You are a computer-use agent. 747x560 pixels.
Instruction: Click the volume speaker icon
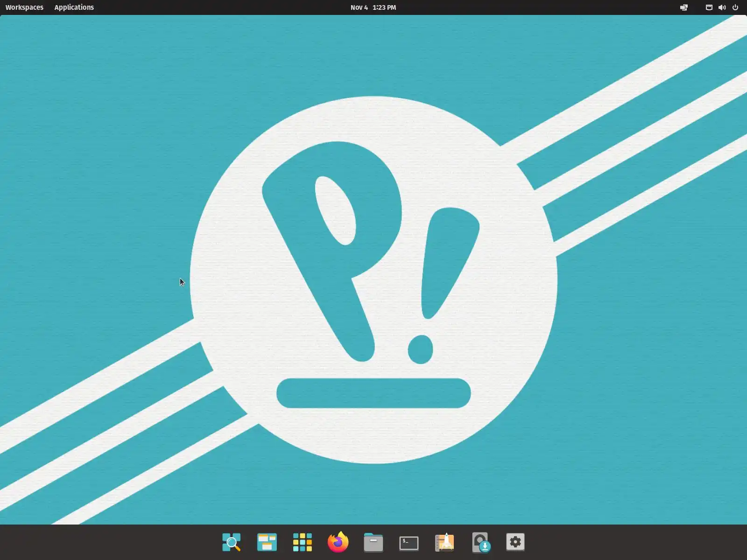[722, 7]
